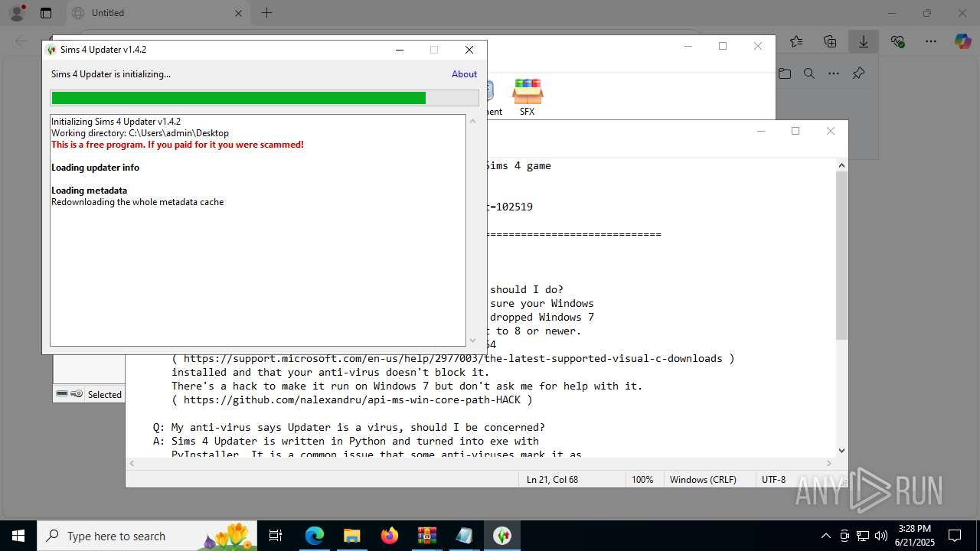Click the api-ms-win-core-path-HACK GitHub URL text
980x551 pixels.
[351, 399]
